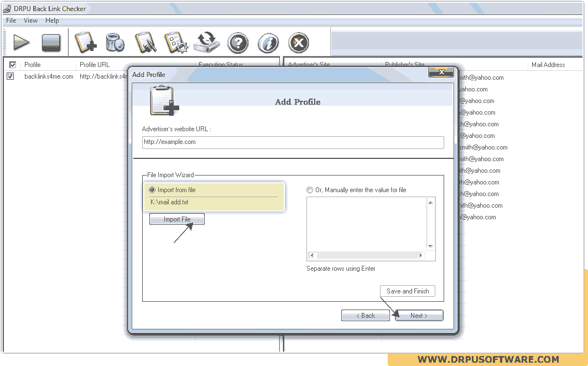Screen dimensions: 588x366
Task: Go to previous step with Back button
Action: coord(366,316)
